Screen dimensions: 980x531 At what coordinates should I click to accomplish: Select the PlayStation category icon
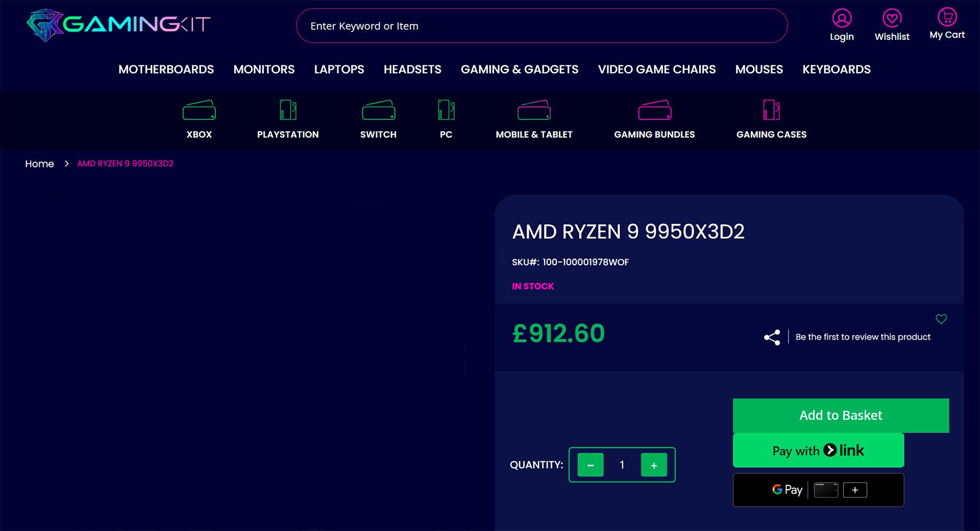coord(288,110)
